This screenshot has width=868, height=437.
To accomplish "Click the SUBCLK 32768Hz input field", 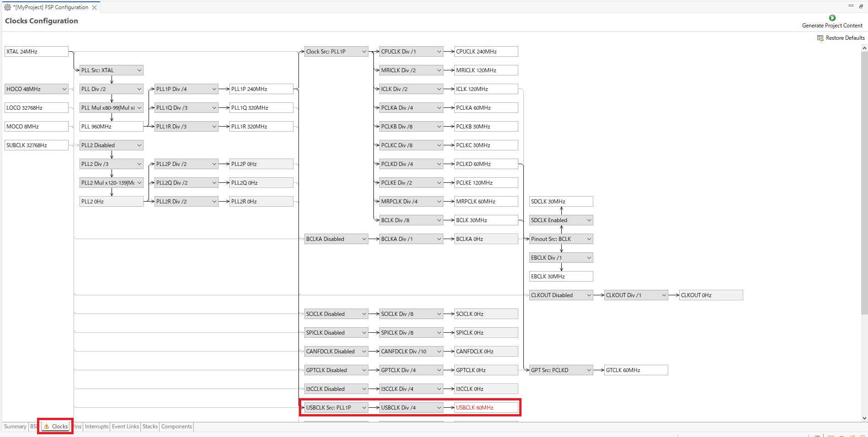I will pyautogui.click(x=37, y=145).
